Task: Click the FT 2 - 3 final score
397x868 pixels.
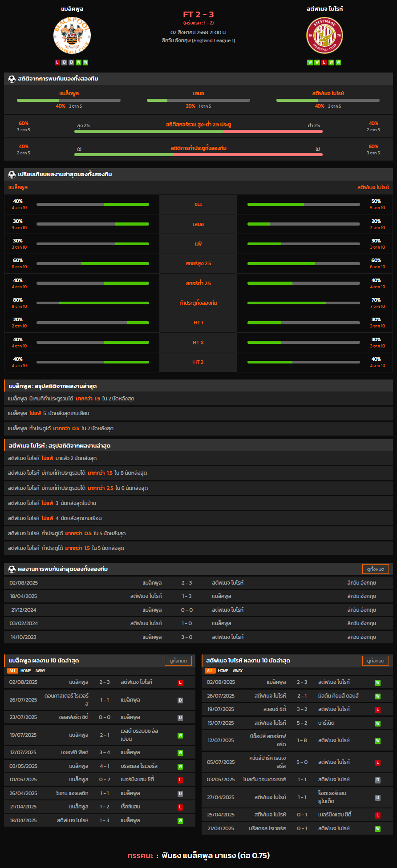Action: pyautogui.click(x=198, y=15)
